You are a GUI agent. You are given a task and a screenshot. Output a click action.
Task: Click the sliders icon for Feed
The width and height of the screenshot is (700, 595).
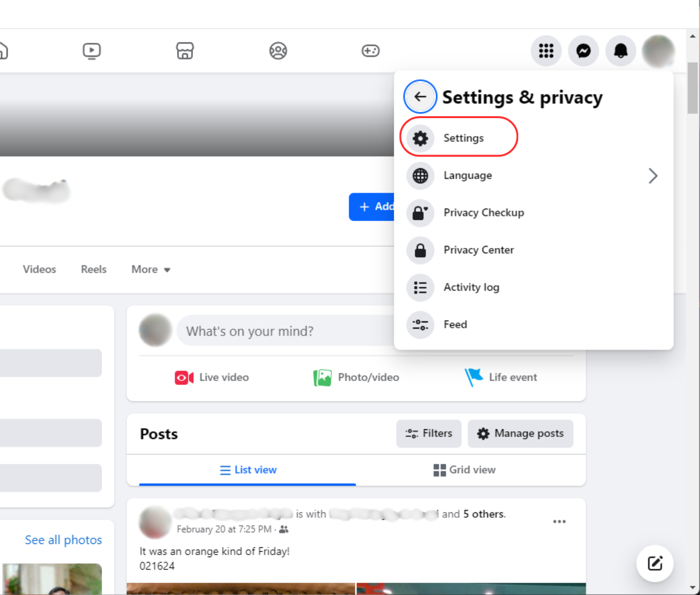pyautogui.click(x=420, y=325)
